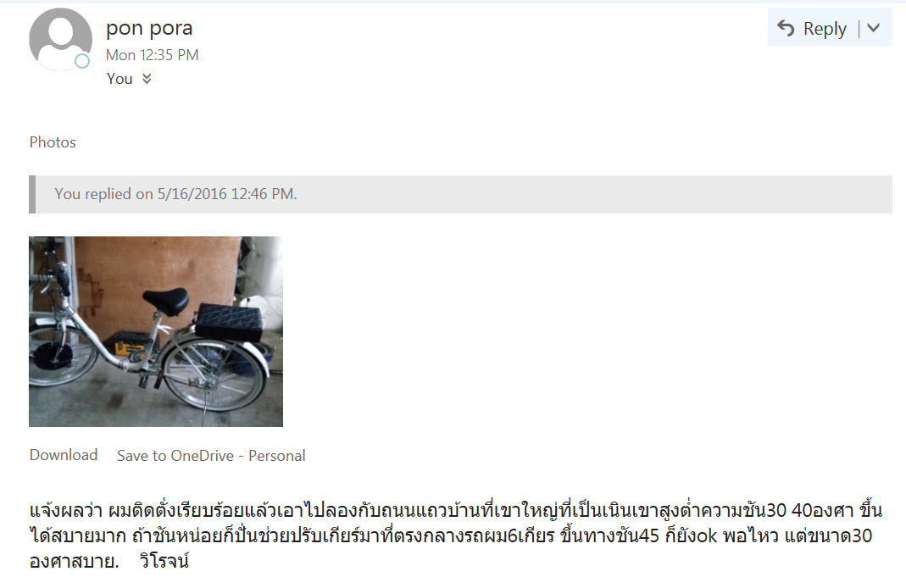
Task: Click the gray bar at left of reply notice
Action: [32, 194]
